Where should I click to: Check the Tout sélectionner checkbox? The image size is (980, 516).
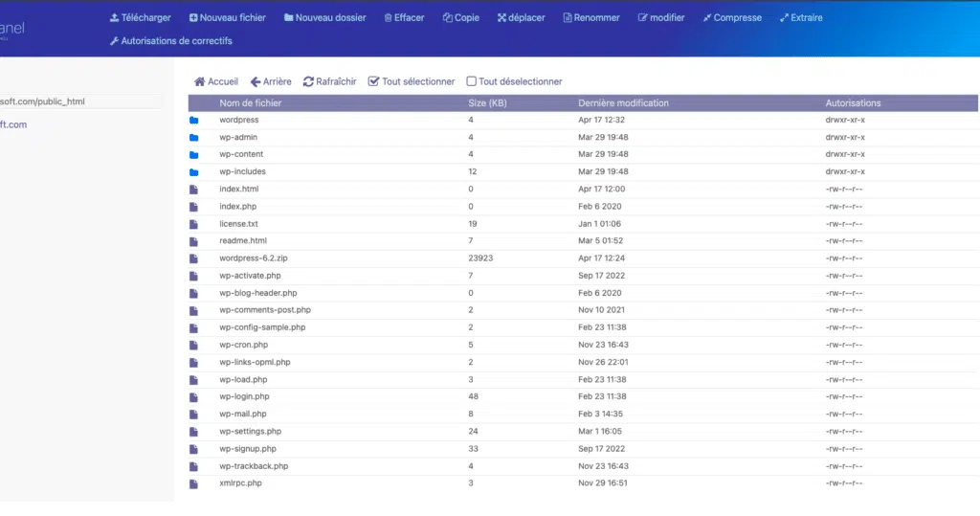tap(374, 81)
